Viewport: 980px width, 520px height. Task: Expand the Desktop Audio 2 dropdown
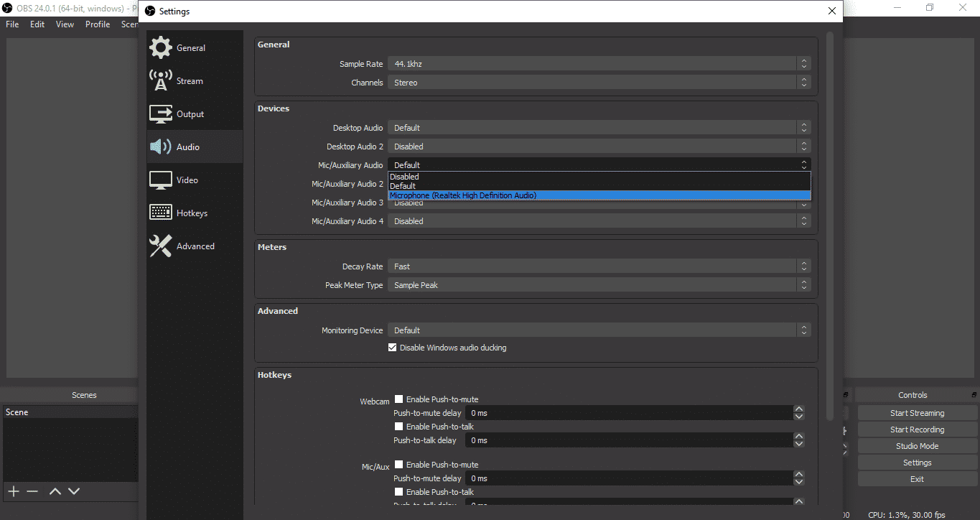point(599,147)
